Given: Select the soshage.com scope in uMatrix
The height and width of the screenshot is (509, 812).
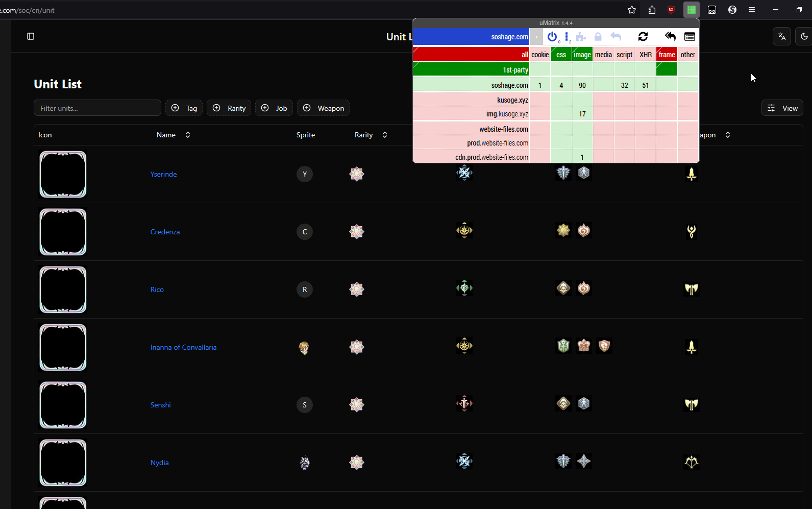Looking at the screenshot, I should [x=471, y=37].
